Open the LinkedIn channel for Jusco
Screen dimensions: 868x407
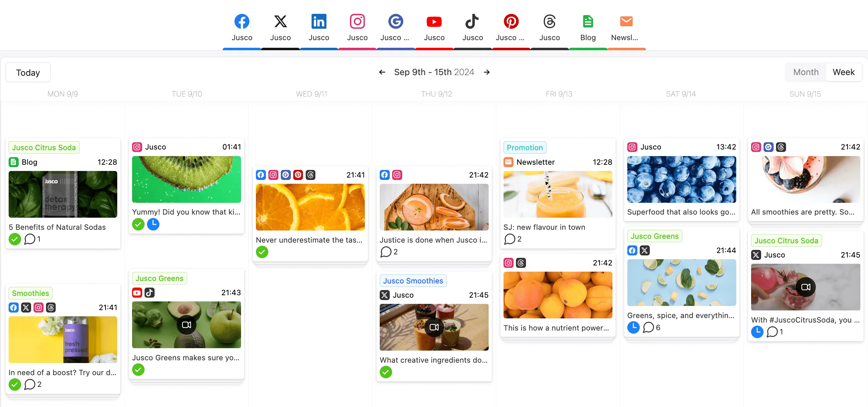(x=320, y=28)
